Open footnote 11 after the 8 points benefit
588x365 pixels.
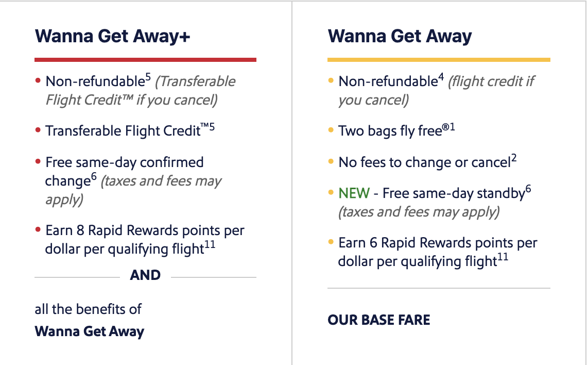point(210,245)
